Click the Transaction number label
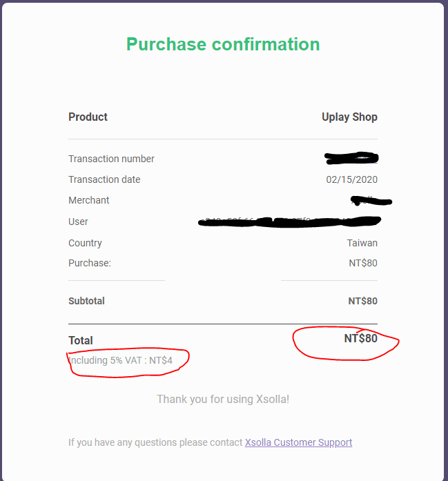The height and width of the screenshot is (481, 448). tap(111, 159)
